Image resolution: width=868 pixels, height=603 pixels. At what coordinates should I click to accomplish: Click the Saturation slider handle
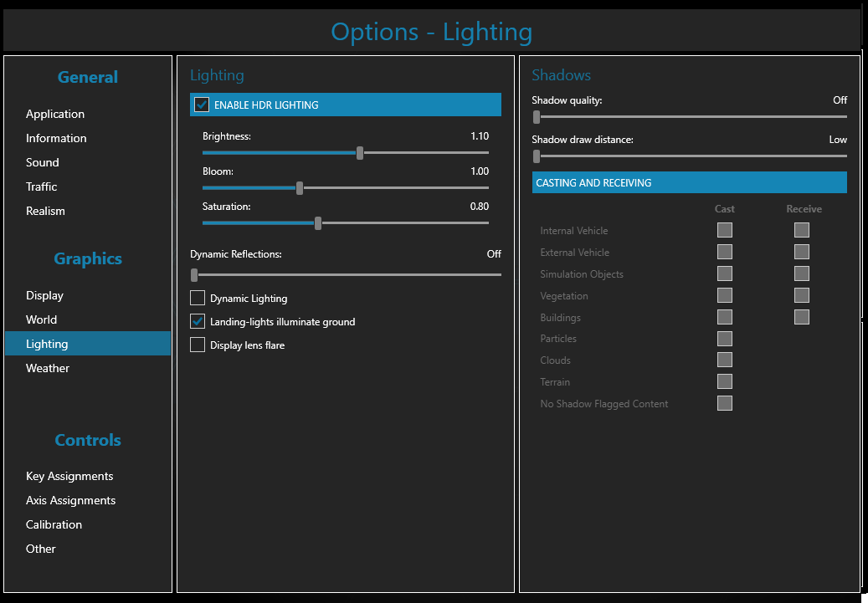318,223
